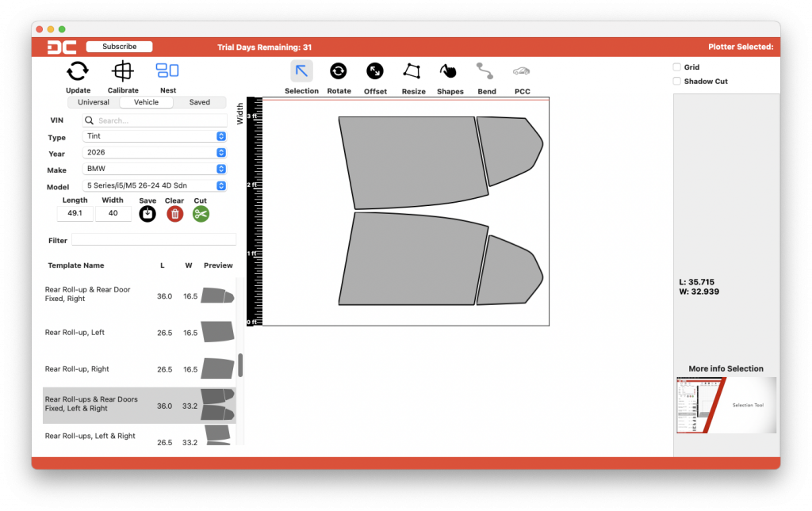Screen dimensions: 812x511
Task: Choose the Resize tool
Action: pos(412,71)
